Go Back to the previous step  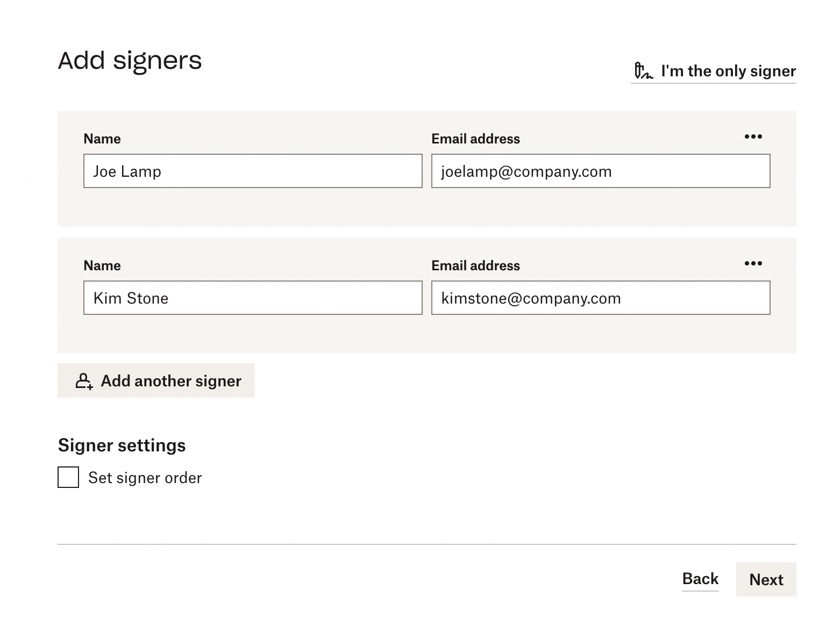pyautogui.click(x=700, y=579)
